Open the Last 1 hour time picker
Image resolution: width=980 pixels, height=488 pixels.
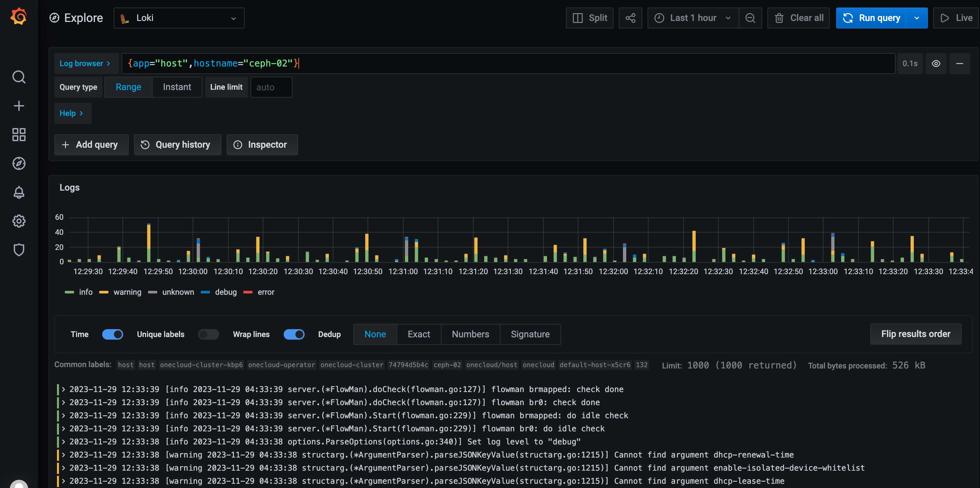693,18
